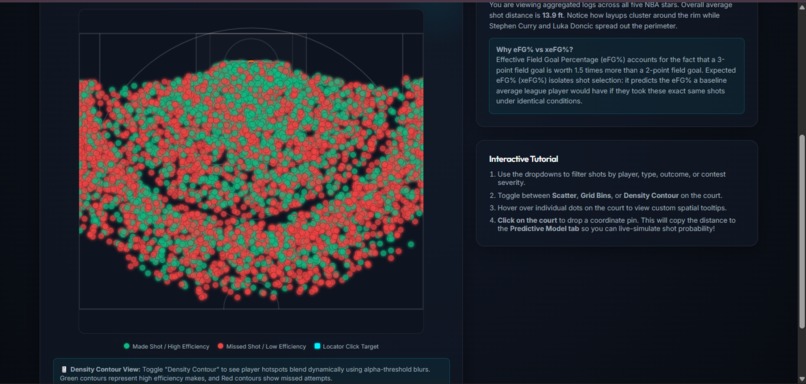Click the 'Density Contour View:' bold label
Image resolution: width=806 pixels, height=384 pixels.
(x=105, y=369)
